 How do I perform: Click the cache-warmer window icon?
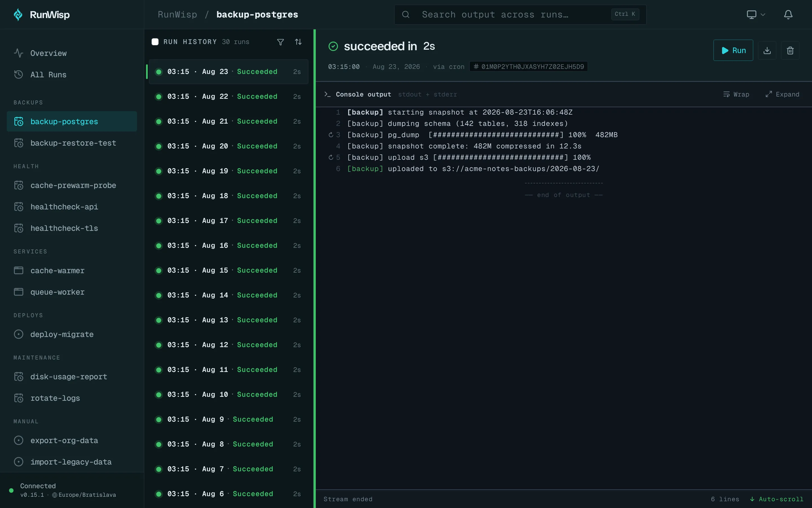point(18,270)
